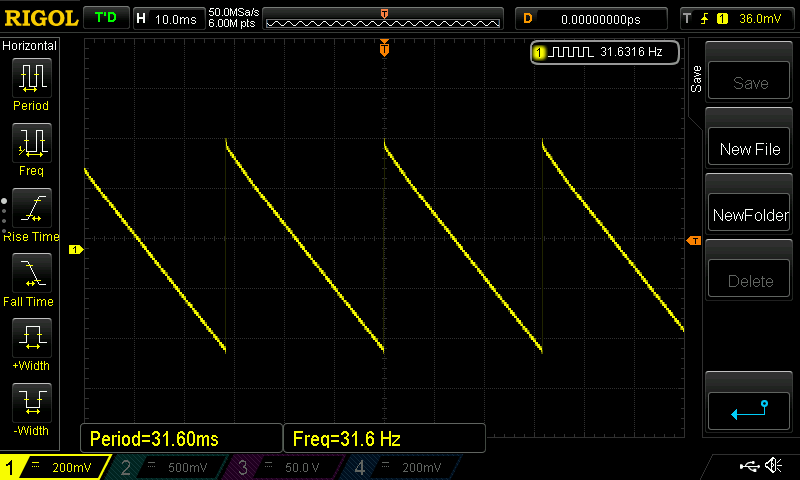Screen dimensions: 800x480
Task: Click the USB connection status icon
Action: 748,466
